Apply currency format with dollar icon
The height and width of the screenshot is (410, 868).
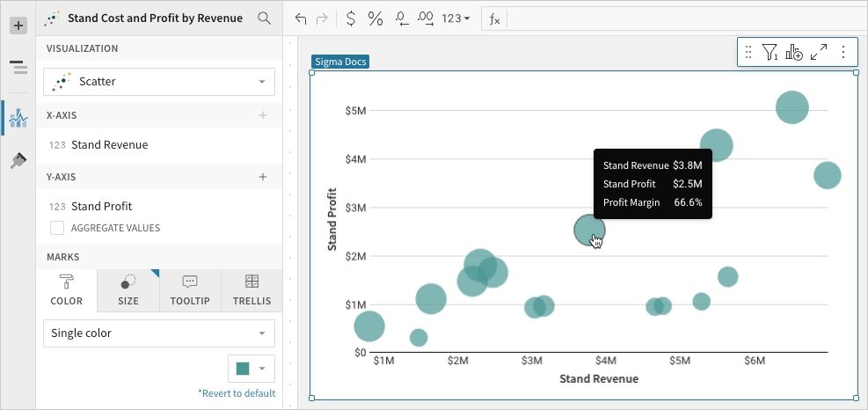(x=351, y=18)
